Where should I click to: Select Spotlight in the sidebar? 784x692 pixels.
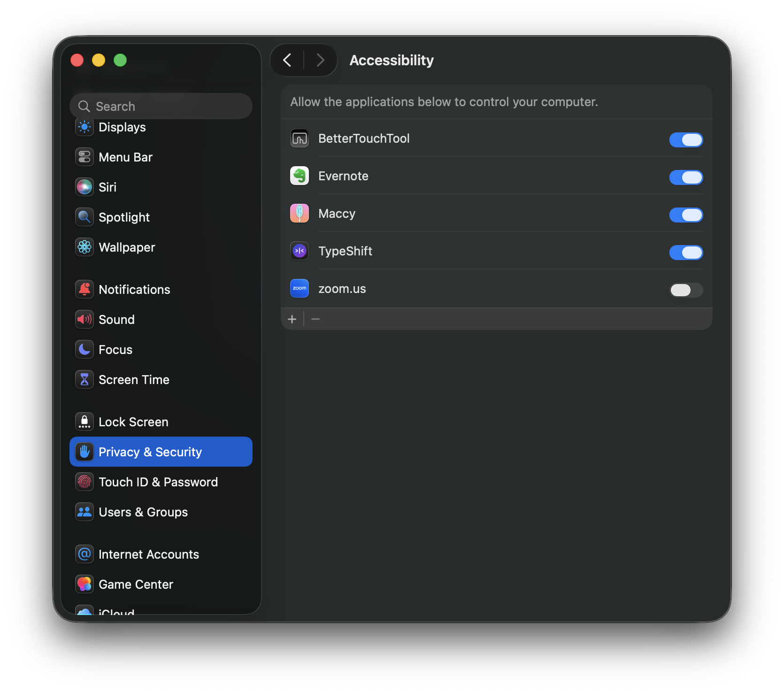point(161,217)
